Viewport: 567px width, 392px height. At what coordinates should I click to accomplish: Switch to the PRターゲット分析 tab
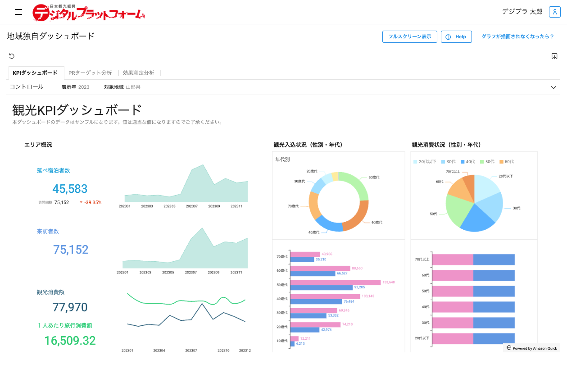click(90, 73)
